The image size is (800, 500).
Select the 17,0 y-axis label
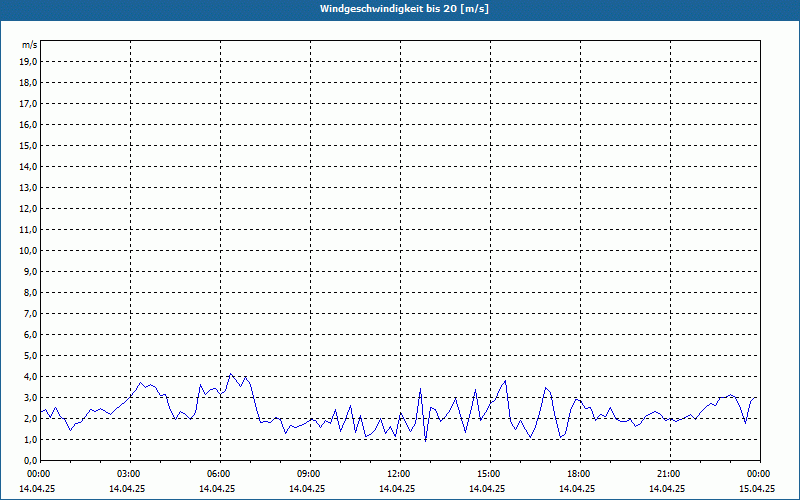(28, 104)
